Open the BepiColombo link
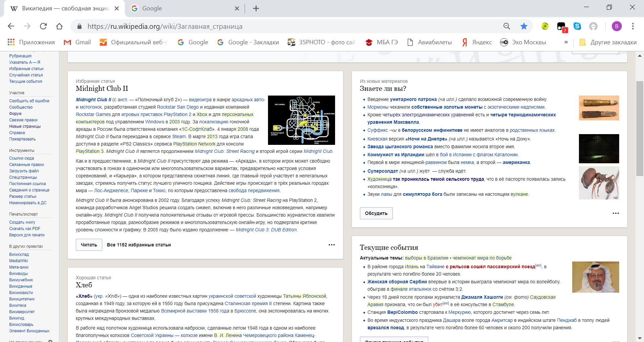644x342 pixels. [402, 312]
